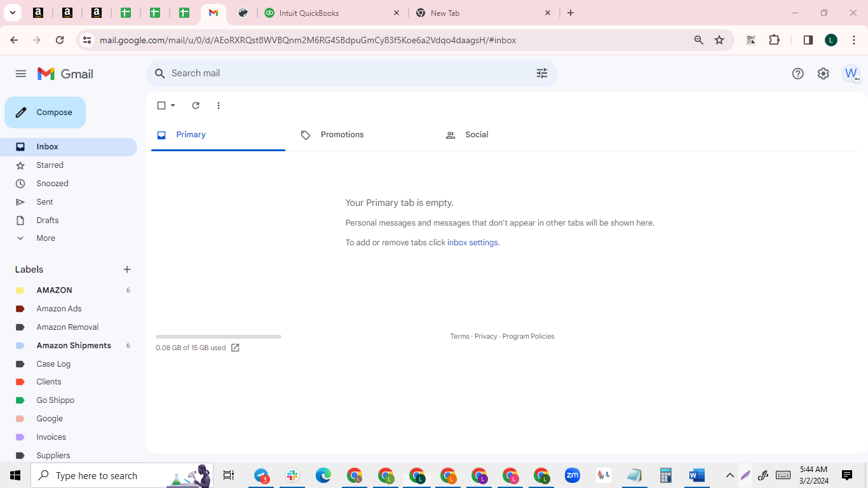
Task: Open the Privacy link
Action: pyautogui.click(x=485, y=337)
